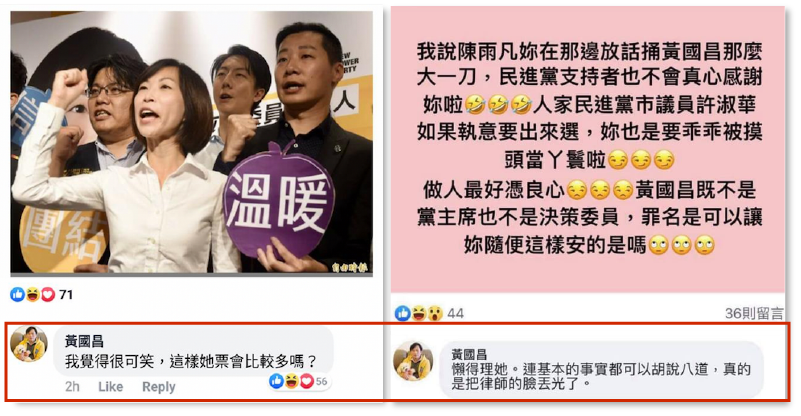The height and width of the screenshot is (416, 801).
Task: Click the pink background text post
Action: [587, 149]
